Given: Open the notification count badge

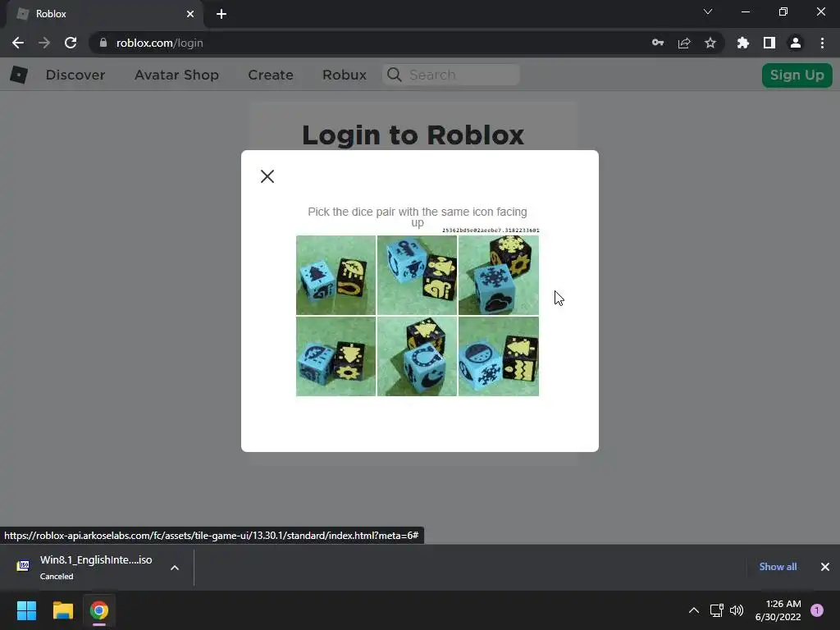Looking at the screenshot, I should (x=817, y=610).
